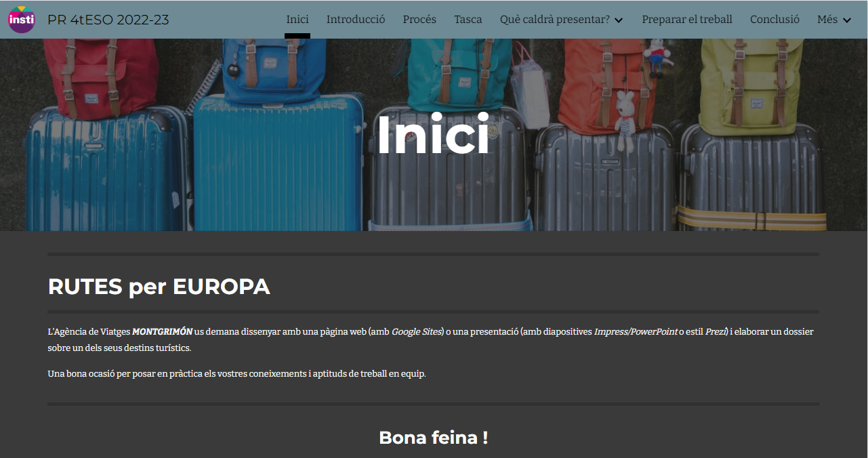Viewport: 868px width, 458px height.
Task: Navigate to the Tasca page
Action: 468,20
